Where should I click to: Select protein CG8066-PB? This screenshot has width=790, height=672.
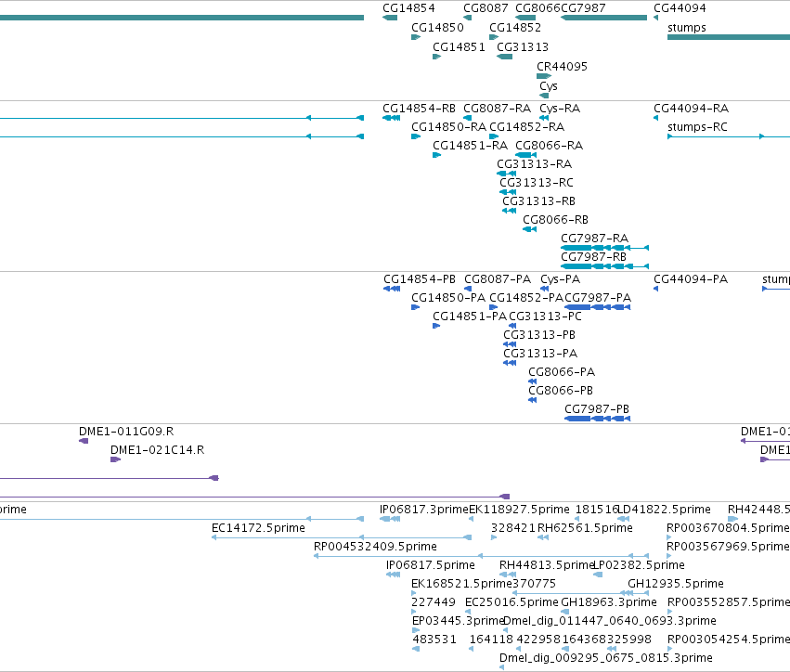[533, 400]
